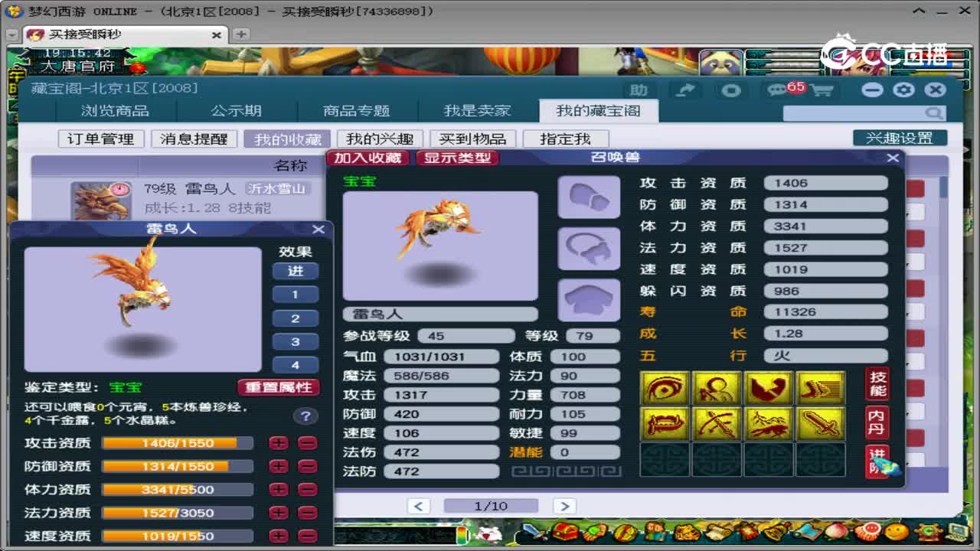Click the lightning skill icon
Screen dimensions: 980x551
point(769,424)
